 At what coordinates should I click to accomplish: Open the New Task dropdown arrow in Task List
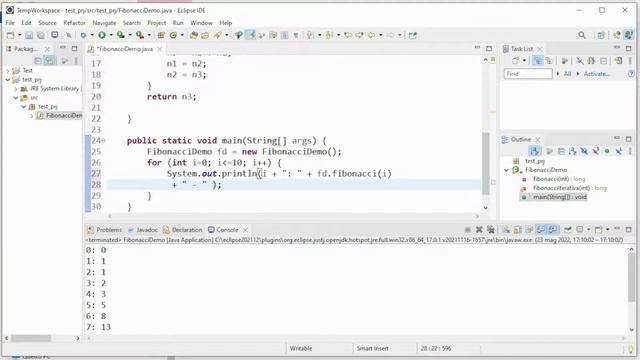(524, 61)
